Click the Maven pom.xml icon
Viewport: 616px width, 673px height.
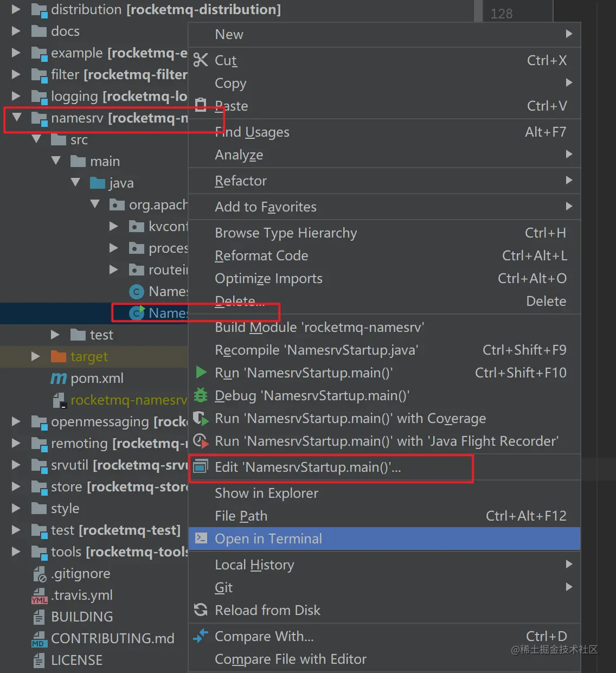point(58,378)
